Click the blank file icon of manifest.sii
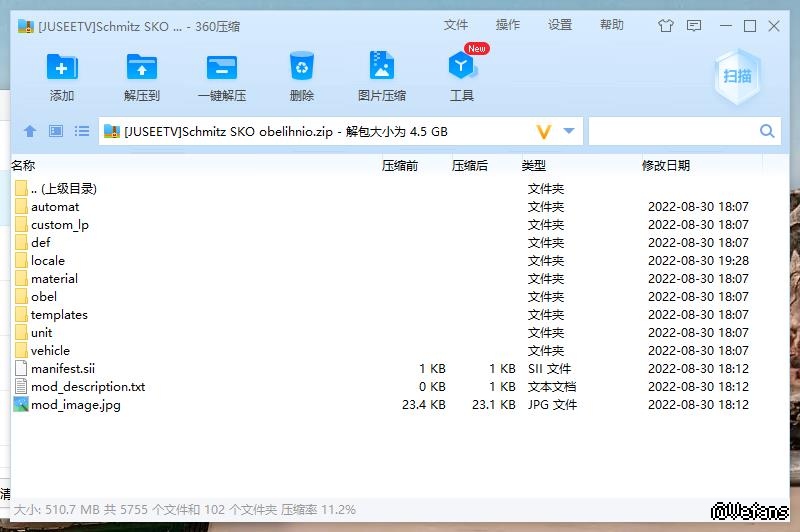Screen dimensions: 800x532 21,368
